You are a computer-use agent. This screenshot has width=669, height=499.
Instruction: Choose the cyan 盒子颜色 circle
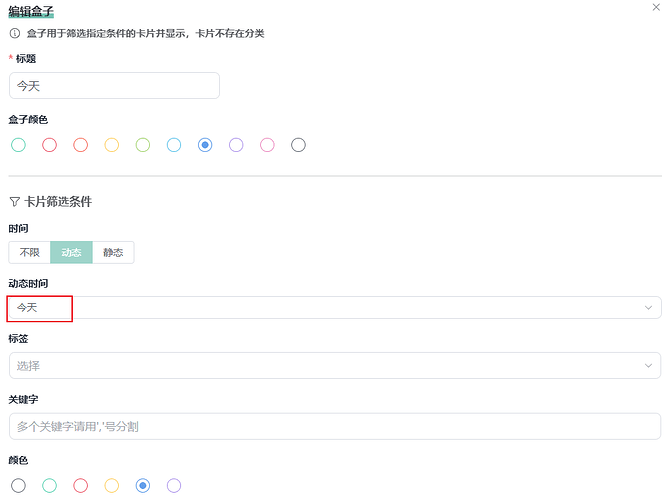(x=174, y=145)
